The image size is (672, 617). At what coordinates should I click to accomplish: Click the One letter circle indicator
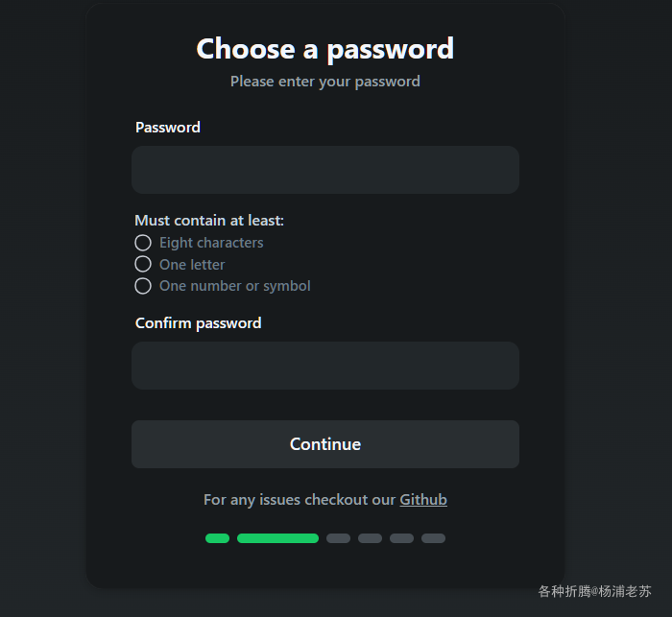[x=143, y=264]
